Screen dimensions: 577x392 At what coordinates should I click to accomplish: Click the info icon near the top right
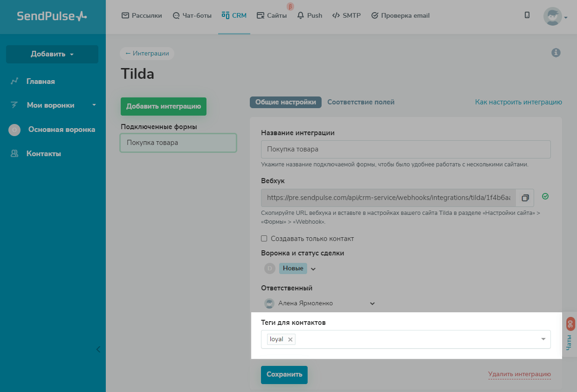coord(556,53)
